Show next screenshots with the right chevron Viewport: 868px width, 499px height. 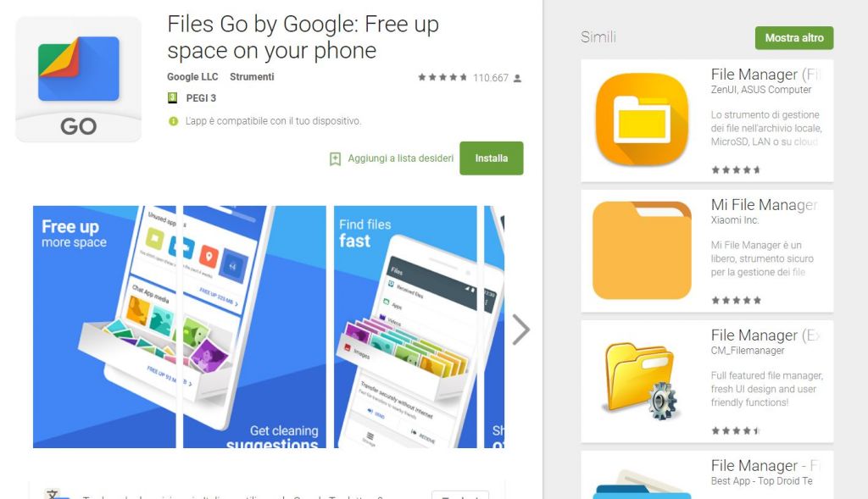tap(520, 330)
